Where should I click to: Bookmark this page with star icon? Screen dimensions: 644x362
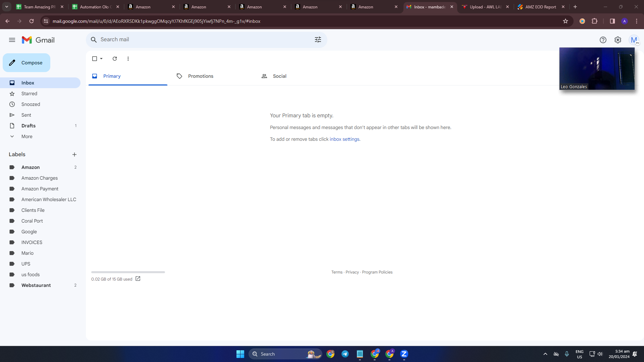point(566,21)
